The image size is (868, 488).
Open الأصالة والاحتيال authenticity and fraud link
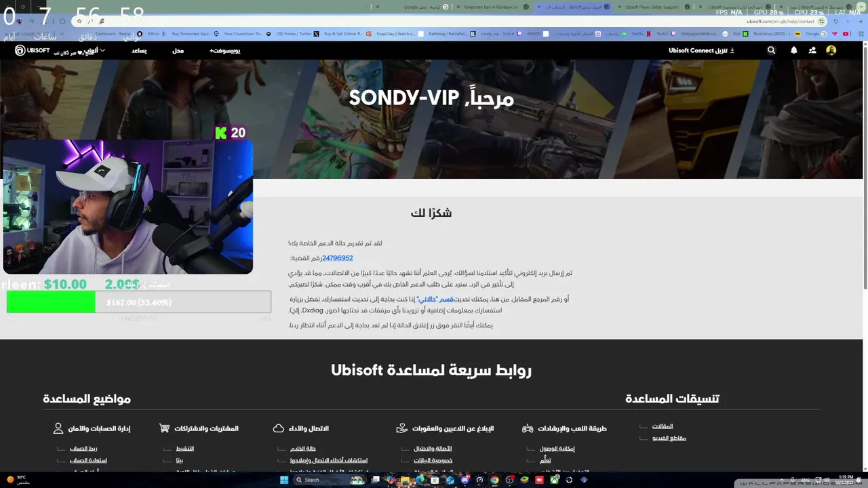point(433,449)
